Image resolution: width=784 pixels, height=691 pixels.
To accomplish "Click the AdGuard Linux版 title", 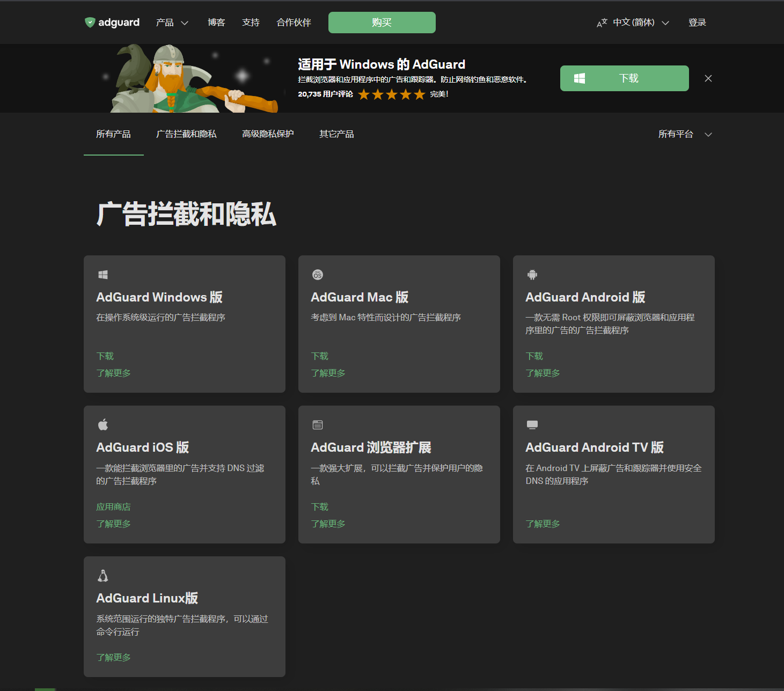I will coord(147,598).
